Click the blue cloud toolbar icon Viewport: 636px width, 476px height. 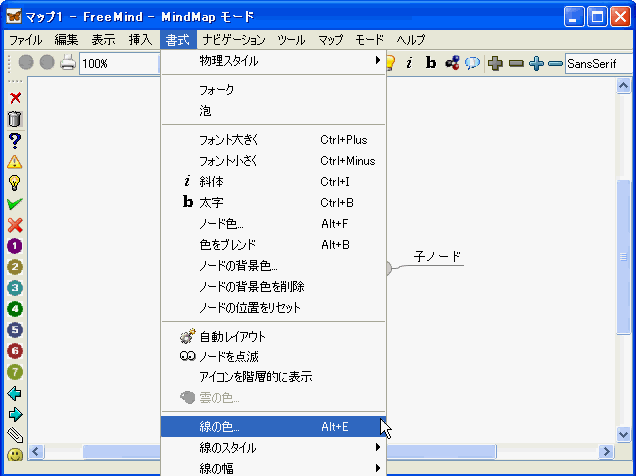[473, 63]
